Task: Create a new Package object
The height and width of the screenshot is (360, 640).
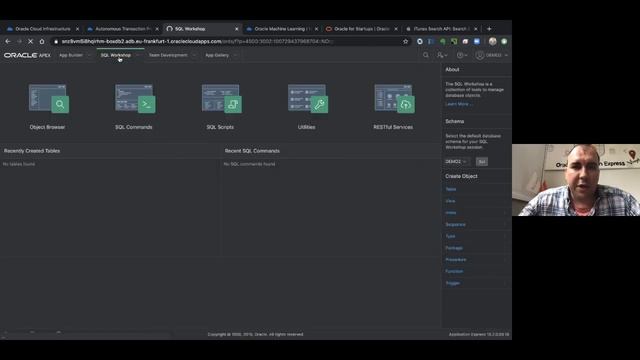Action: click(x=454, y=248)
